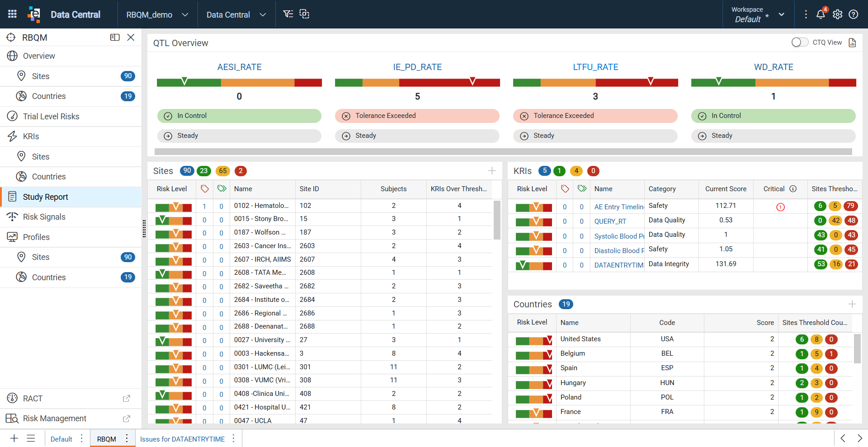Click the critical alert icon for AE Entry Timeline

point(780,207)
